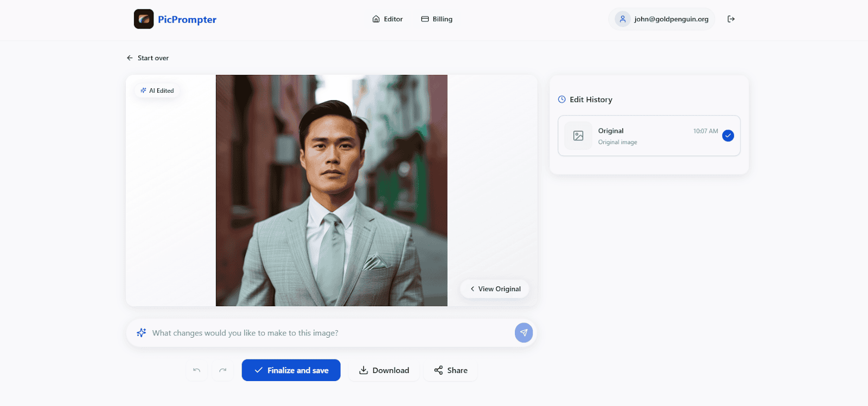Click the redo arrow button
This screenshot has width=868, height=406.
coord(223,370)
